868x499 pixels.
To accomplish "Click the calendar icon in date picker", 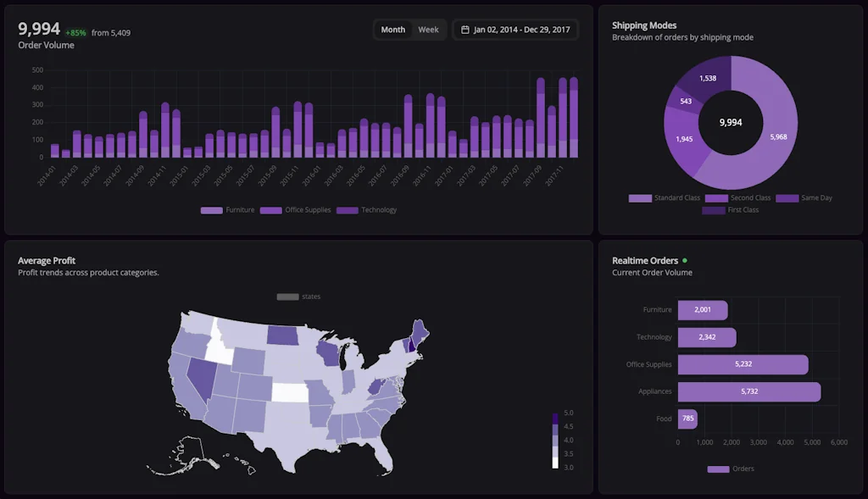I will coord(465,30).
